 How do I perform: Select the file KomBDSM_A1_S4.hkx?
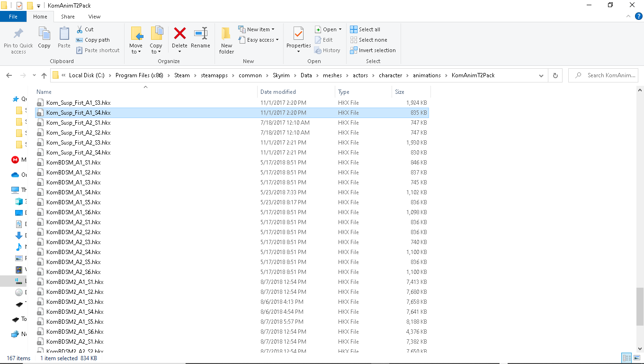(x=232, y=192)
